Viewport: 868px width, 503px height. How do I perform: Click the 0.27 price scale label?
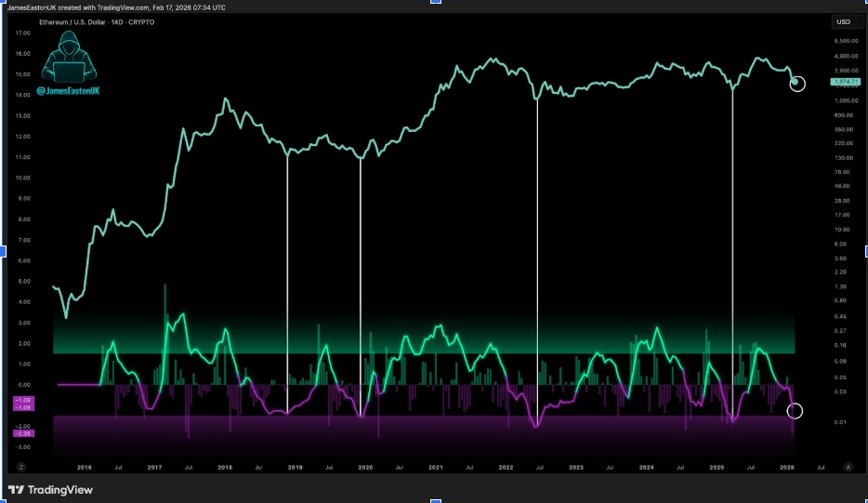point(840,331)
